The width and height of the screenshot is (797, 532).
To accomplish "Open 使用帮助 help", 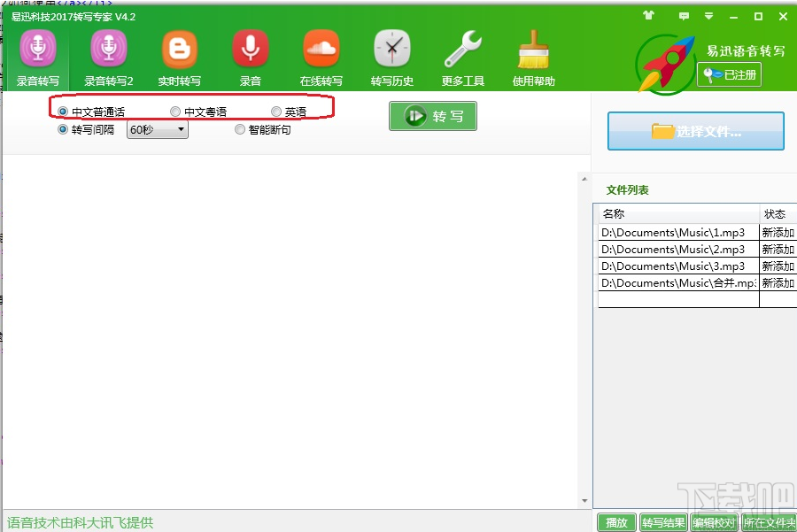I will (x=533, y=58).
